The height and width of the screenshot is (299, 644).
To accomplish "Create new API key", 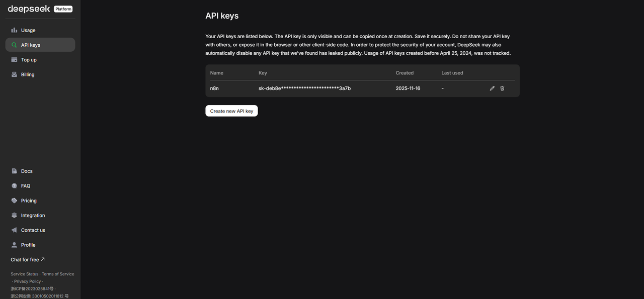I will pos(231,111).
